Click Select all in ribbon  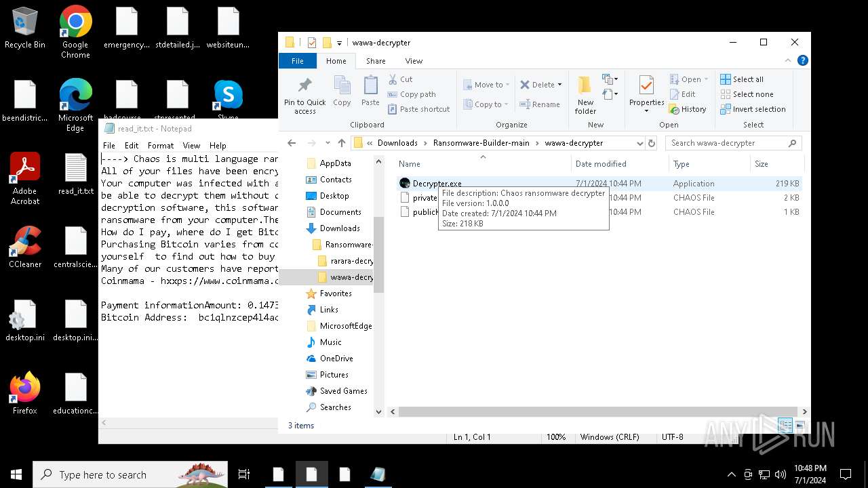(742, 79)
